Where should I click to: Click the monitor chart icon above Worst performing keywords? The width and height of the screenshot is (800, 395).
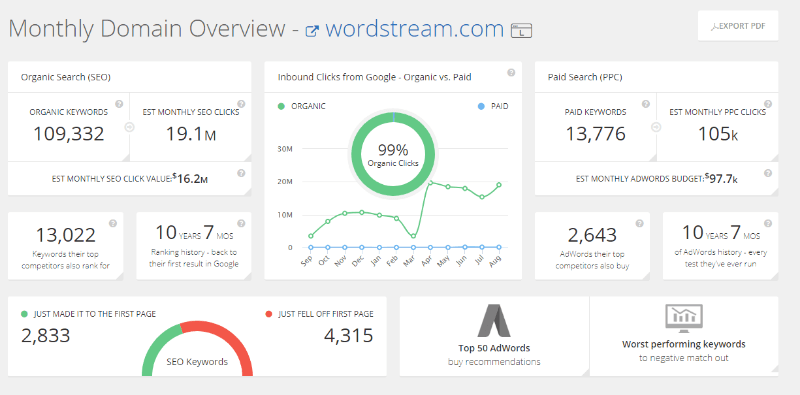click(x=684, y=318)
